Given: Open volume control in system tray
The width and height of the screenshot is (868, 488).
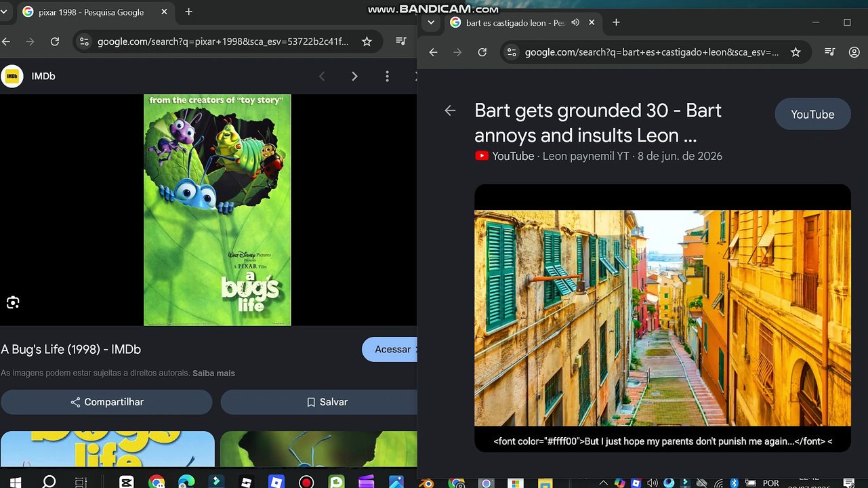Looking at the screenshot, I should [652, 483].
